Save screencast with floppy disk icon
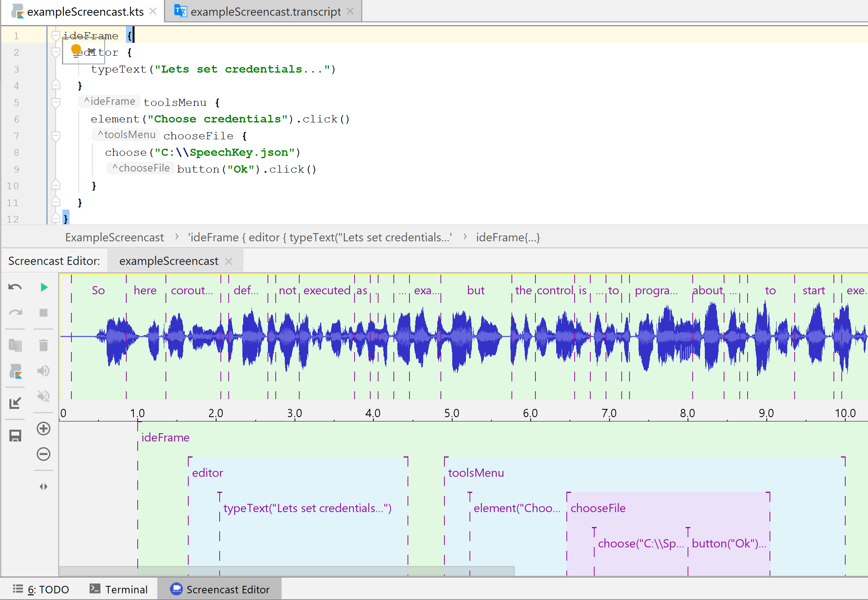The image size is (868, 600). tap(15, 436)
